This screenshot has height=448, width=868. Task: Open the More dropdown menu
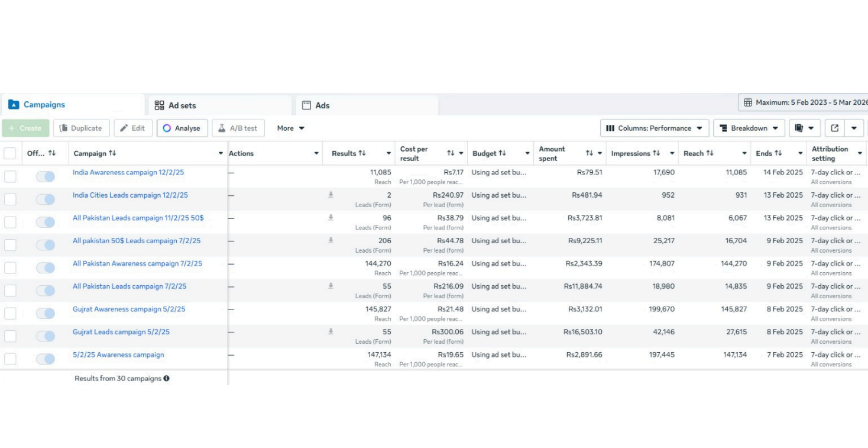point(290,128)
